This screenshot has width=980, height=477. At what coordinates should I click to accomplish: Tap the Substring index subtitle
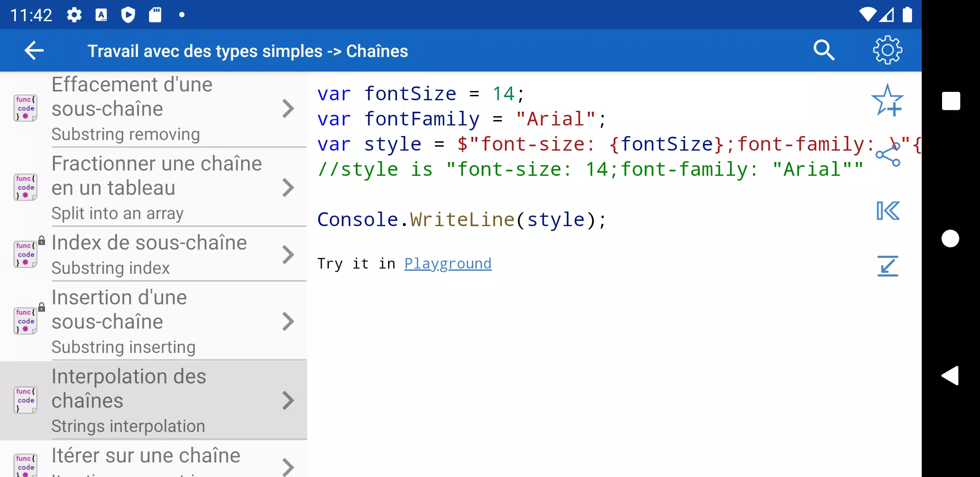point(110,268)
